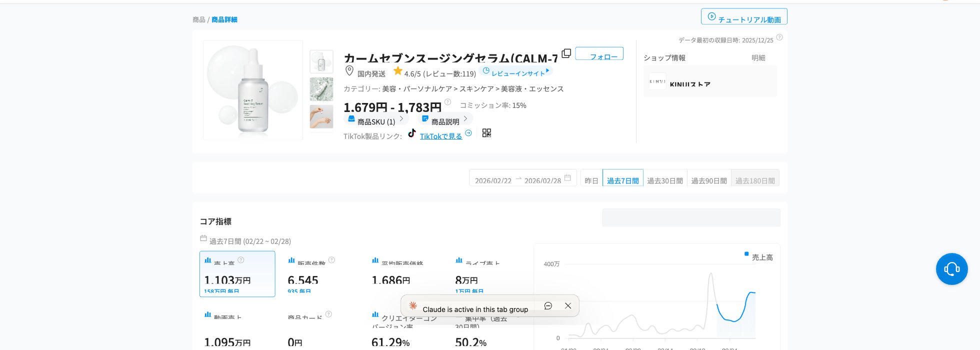980x350 pixels.
Task: Click the play icon in チュートリアル動画 button
Action: [711, 16]
